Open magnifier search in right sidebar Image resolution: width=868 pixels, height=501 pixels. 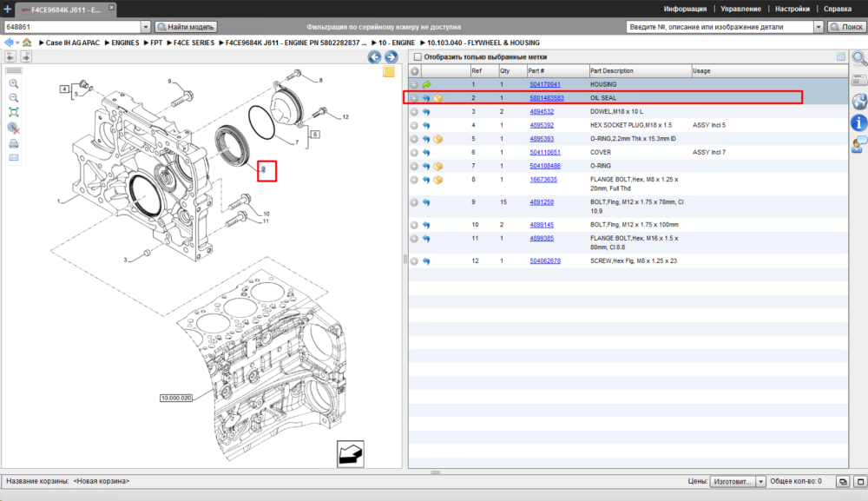tap(859, 58)
